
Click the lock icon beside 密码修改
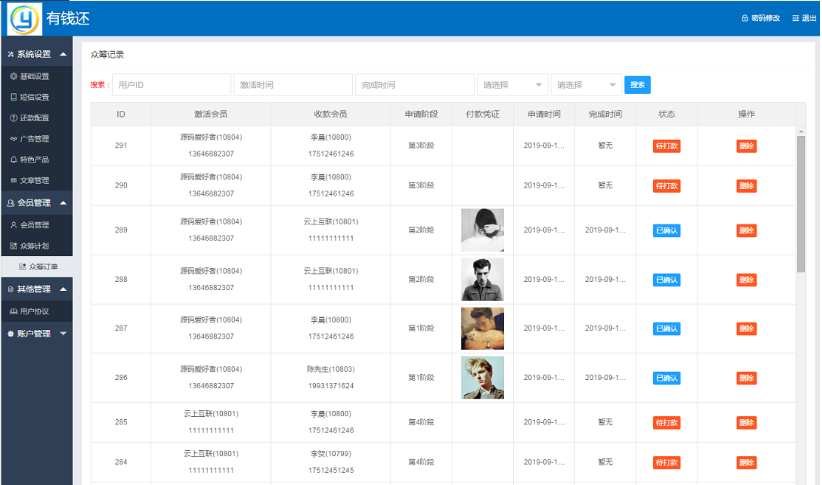pyautogui.click(x=744, y=18)
